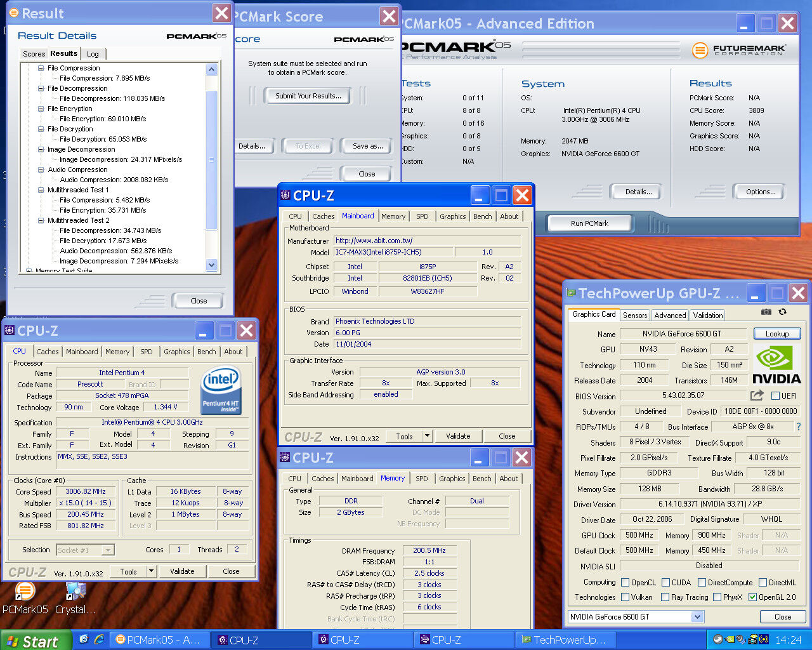Toggle the PhysX checkbox
The image size is (812, 650).
717,597
